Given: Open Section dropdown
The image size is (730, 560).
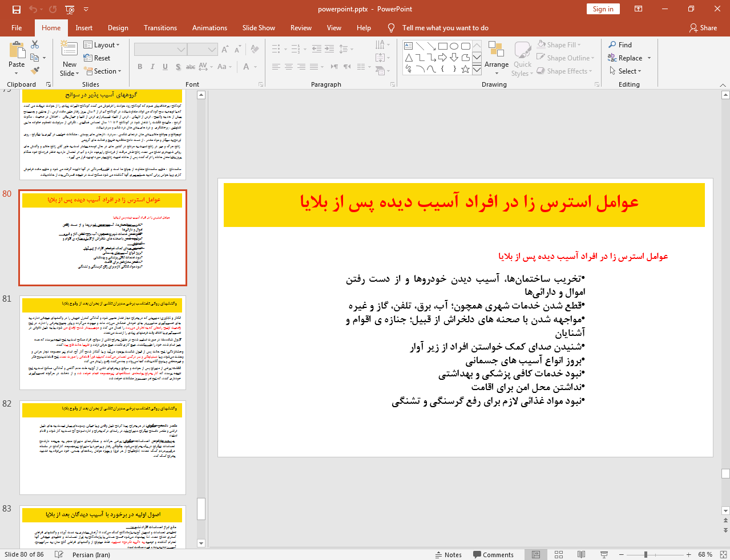Looking at the screenshot, I should pyautogui.click(x=103, y=71).
